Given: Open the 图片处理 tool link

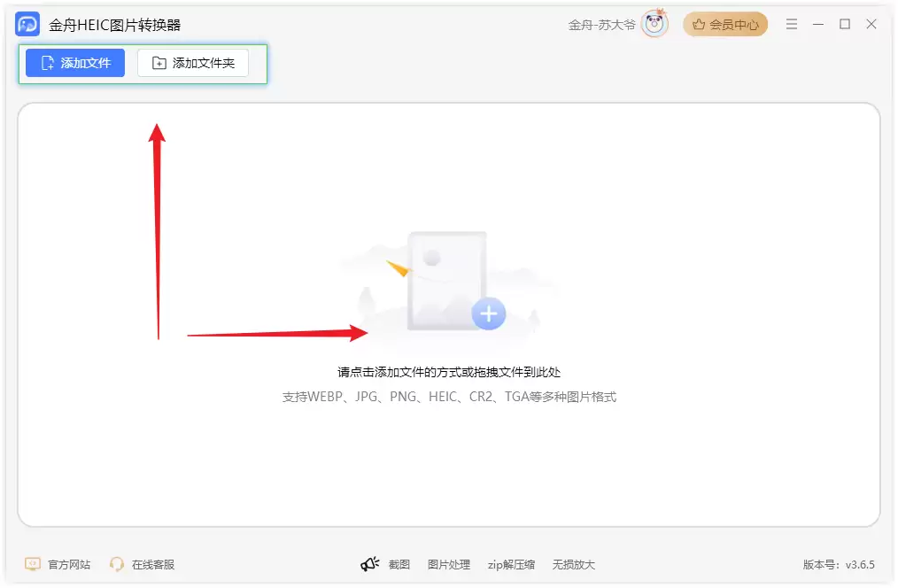Looking at the screenshot, I should [449, 564].
